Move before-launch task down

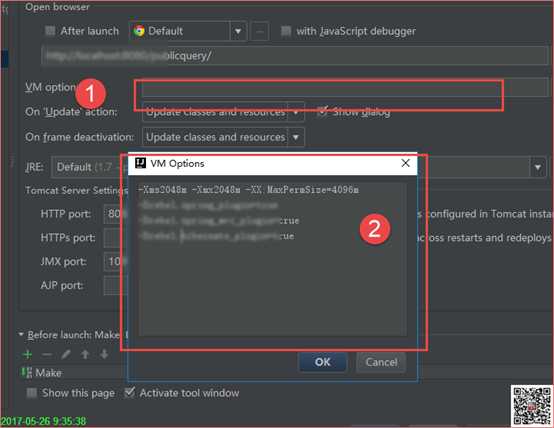click(104, 354)
